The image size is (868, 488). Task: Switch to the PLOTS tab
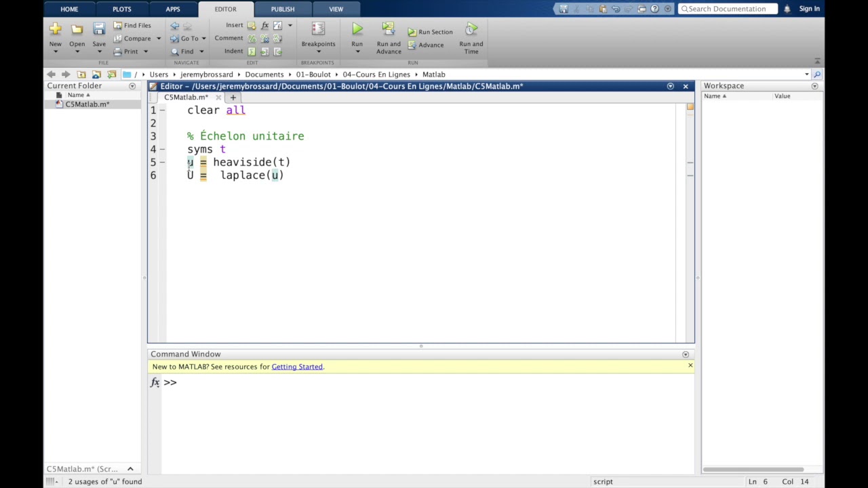(122, 9)
